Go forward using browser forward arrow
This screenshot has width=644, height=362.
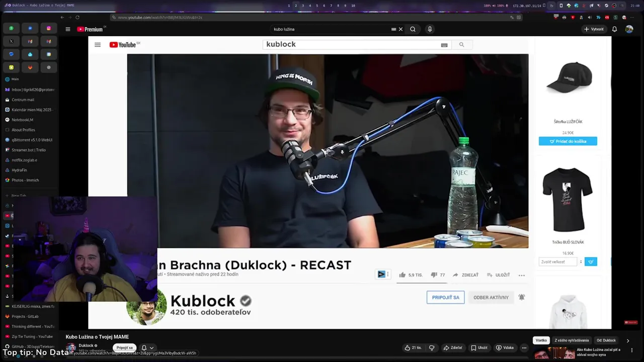[69, 17]
